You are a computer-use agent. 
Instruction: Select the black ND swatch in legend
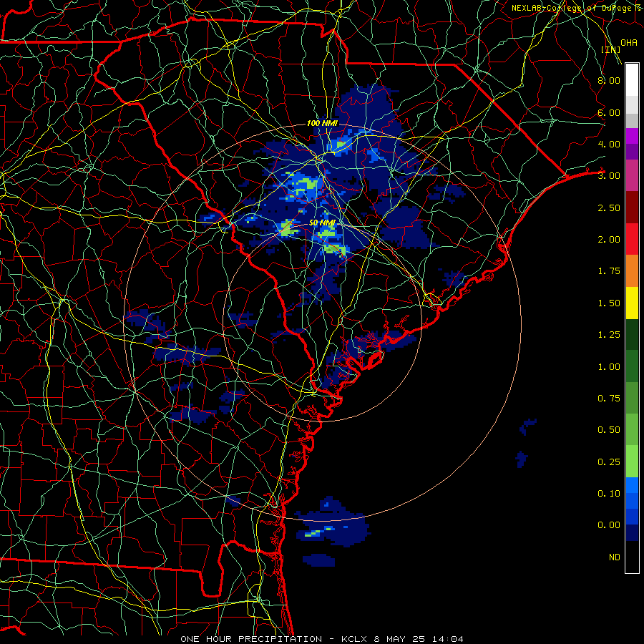(x=632, y=557)
